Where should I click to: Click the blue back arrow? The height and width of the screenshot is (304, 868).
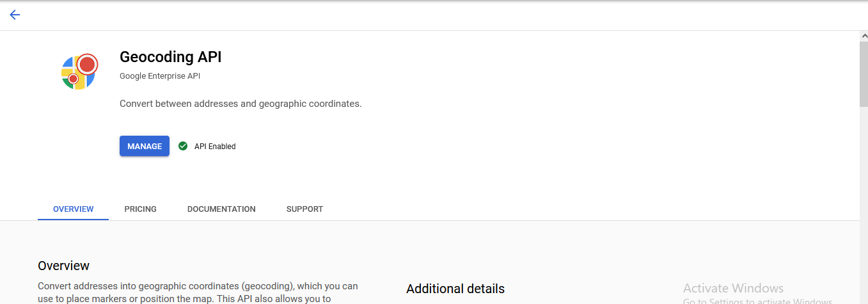point(15,15)
